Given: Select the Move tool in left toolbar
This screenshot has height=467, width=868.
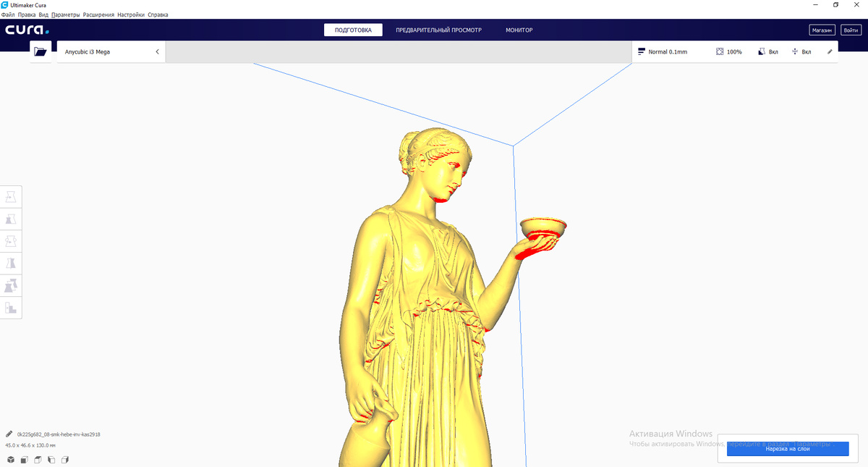Looking at the screenshot, I should [x=11, y=197].
